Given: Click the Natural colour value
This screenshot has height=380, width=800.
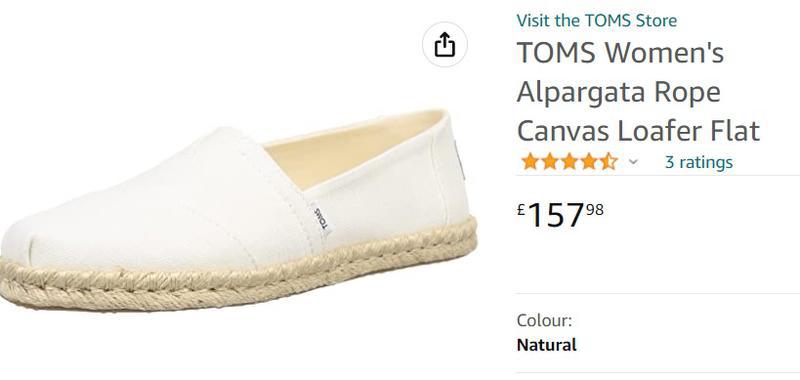Looking at the screenshot, I should [546, 345].
